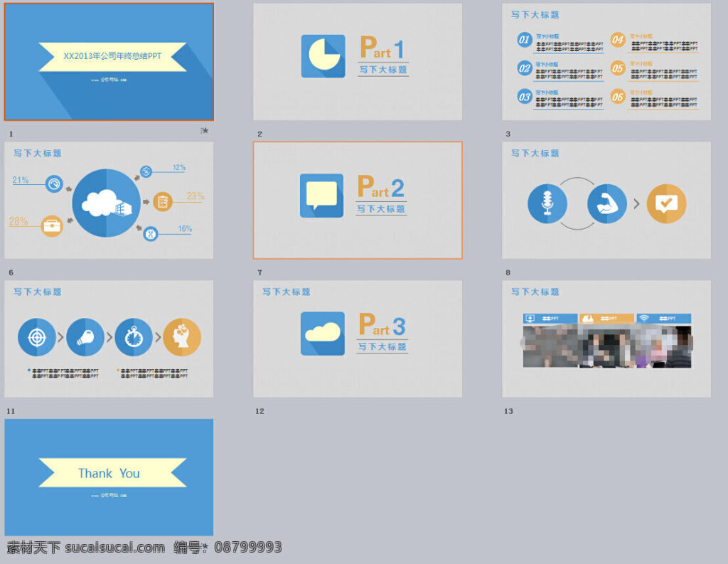Click the orange 04 numbered circle
Image resolution: width=728 pixels, height=564 pixels.
(618, 40)
